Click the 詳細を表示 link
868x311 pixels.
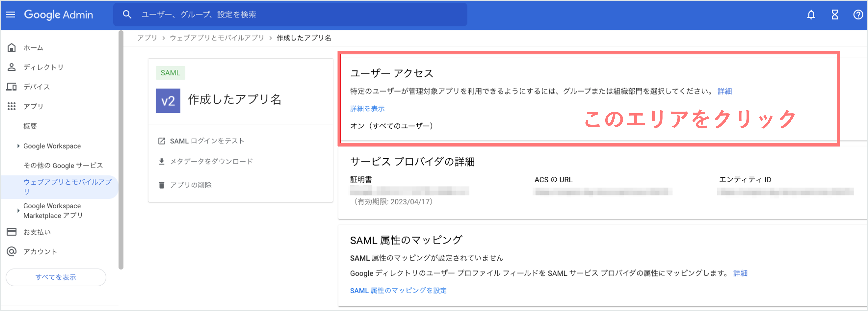367,109
